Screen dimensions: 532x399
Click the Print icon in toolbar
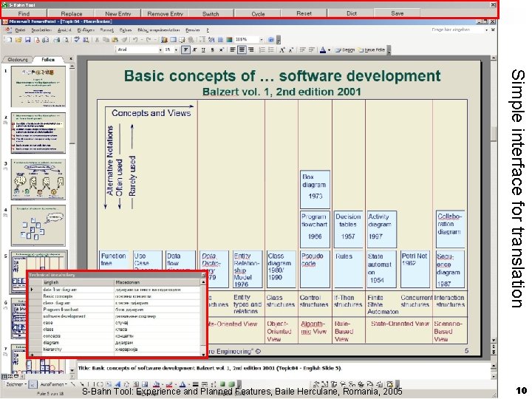pos(57,40)
